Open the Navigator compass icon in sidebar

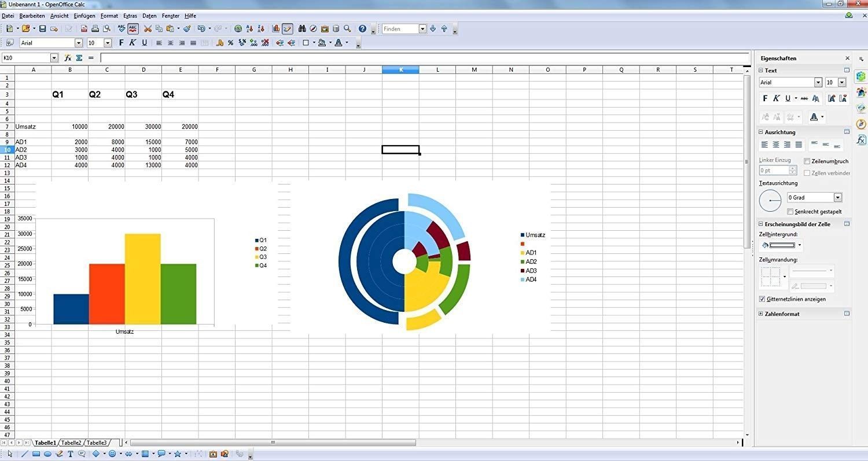861,124
